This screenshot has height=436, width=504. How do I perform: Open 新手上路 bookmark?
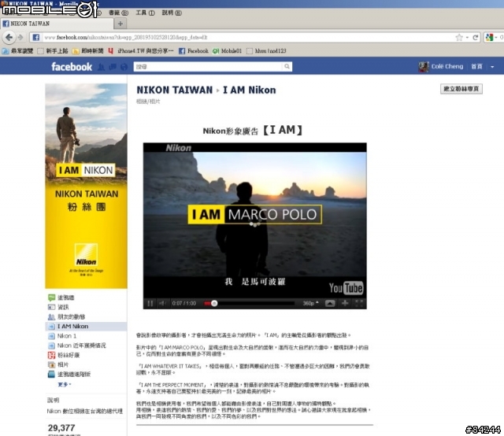53,51
